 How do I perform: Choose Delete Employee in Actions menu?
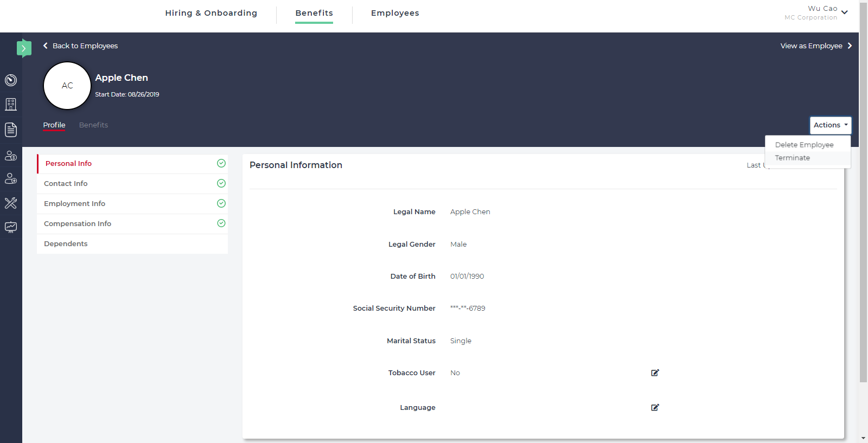[804, 145]
